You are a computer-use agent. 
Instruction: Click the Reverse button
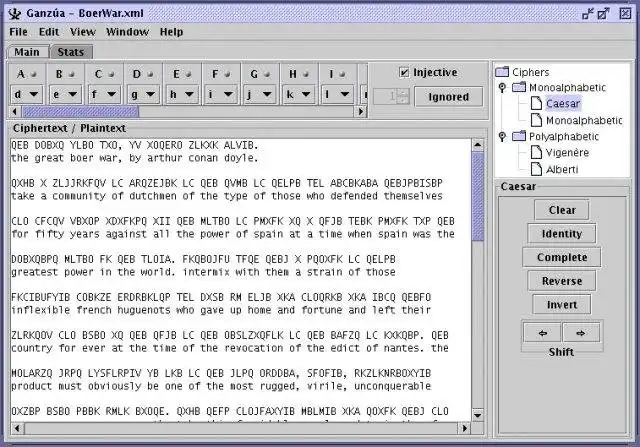click(x=562, y=281)
